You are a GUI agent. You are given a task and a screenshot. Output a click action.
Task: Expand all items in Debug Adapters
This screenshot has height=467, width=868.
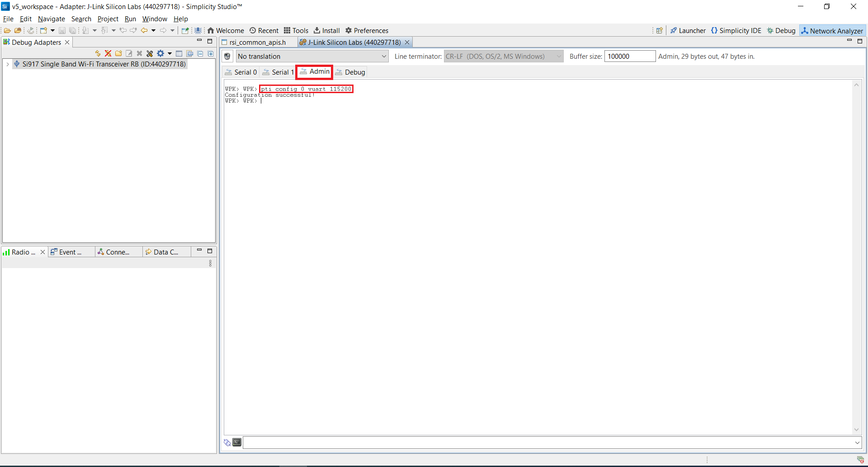click(211, 53)
